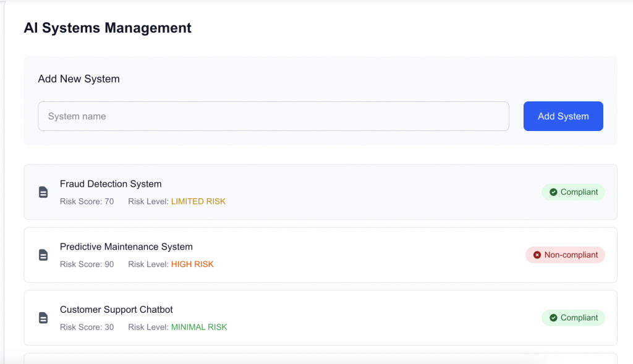
Task: Click the document icon on the bottom partial card
Action: pos(43,362)
